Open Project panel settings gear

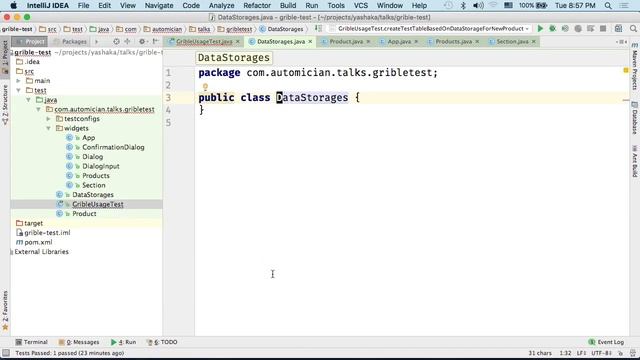point(142,42)
